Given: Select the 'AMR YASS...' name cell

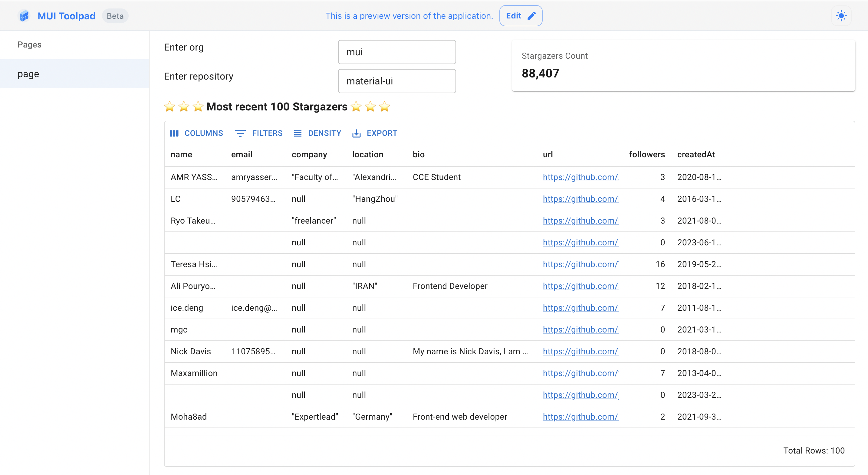Looking at the screenshot, I should tap(195, 177).
